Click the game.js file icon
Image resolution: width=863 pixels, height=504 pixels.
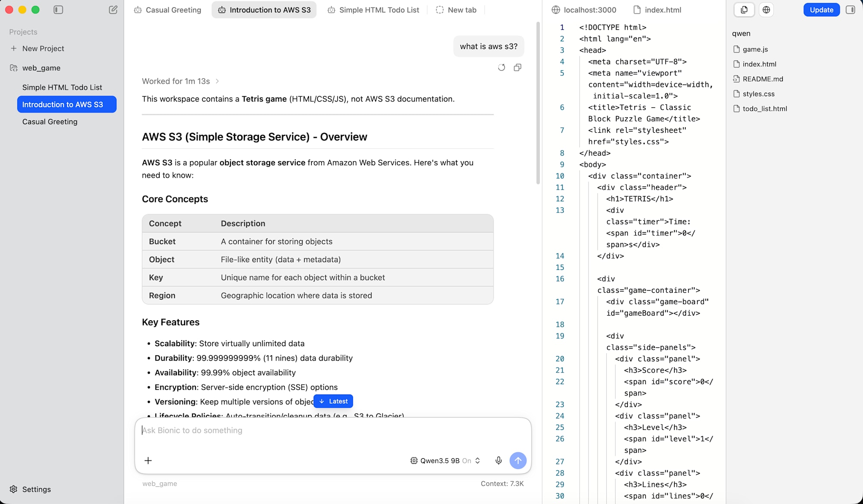click(737, 49)
